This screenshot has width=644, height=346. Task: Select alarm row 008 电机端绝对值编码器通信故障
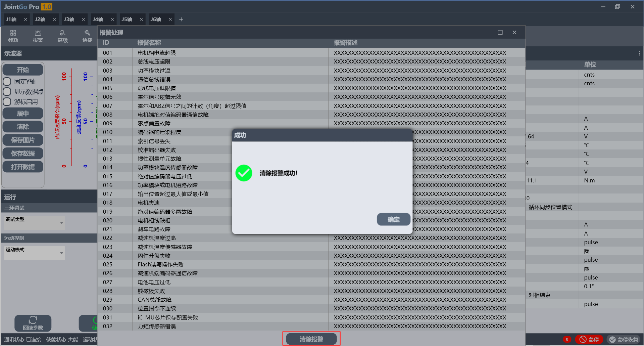pyautogui.click(x=311, y=115)
